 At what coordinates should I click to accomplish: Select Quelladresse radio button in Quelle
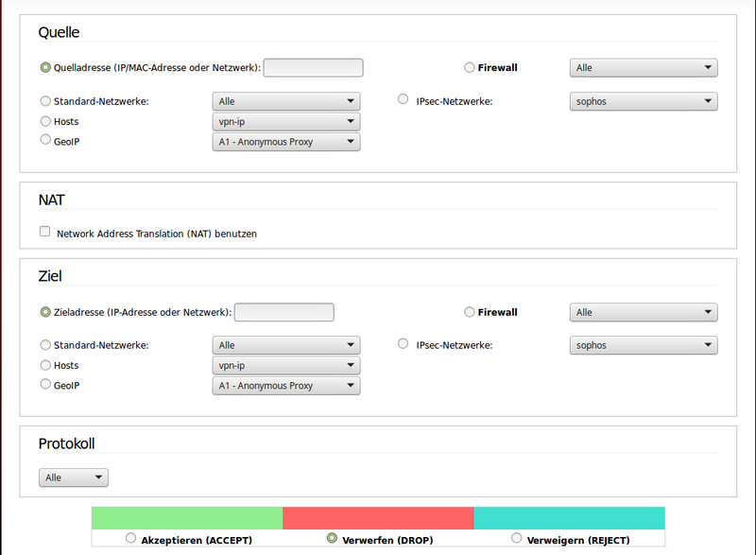tap(45, 67)
